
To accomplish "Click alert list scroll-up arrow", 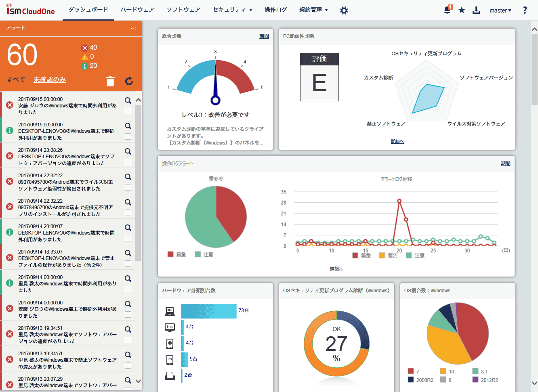I will click(x=138, y=100).
